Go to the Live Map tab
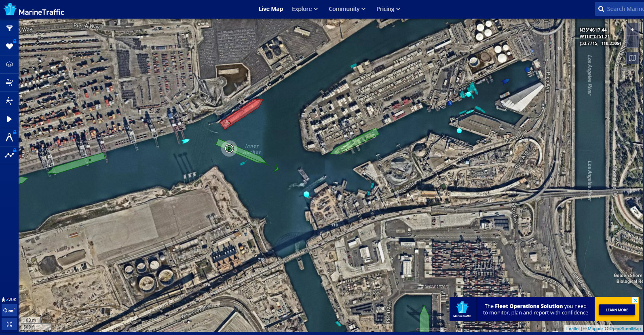Screen dimensions: 644x335 pyautogui.click(x=271, y=9)
